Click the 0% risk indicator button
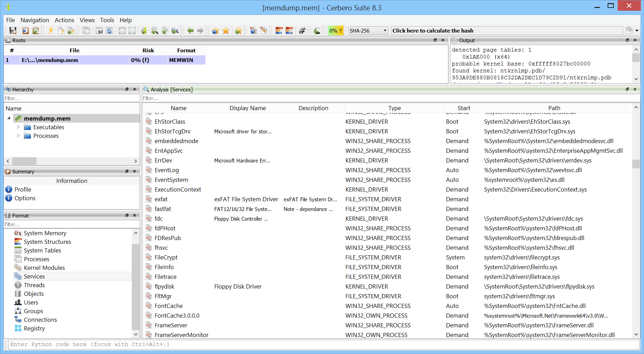 point(335,30)
